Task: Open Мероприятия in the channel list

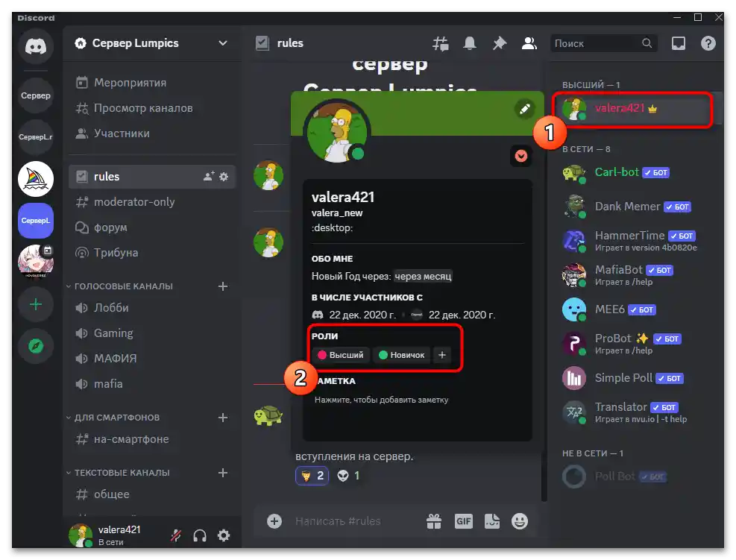Action: coord(151,83)
